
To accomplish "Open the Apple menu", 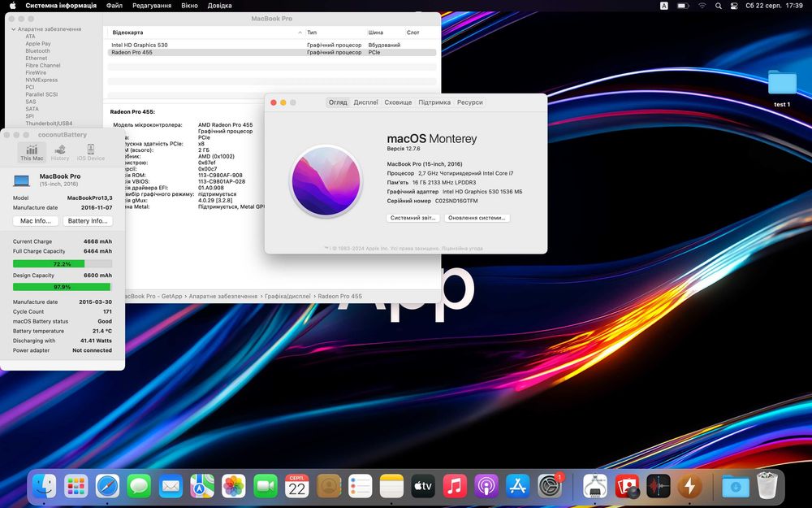I will coord(12,6).
